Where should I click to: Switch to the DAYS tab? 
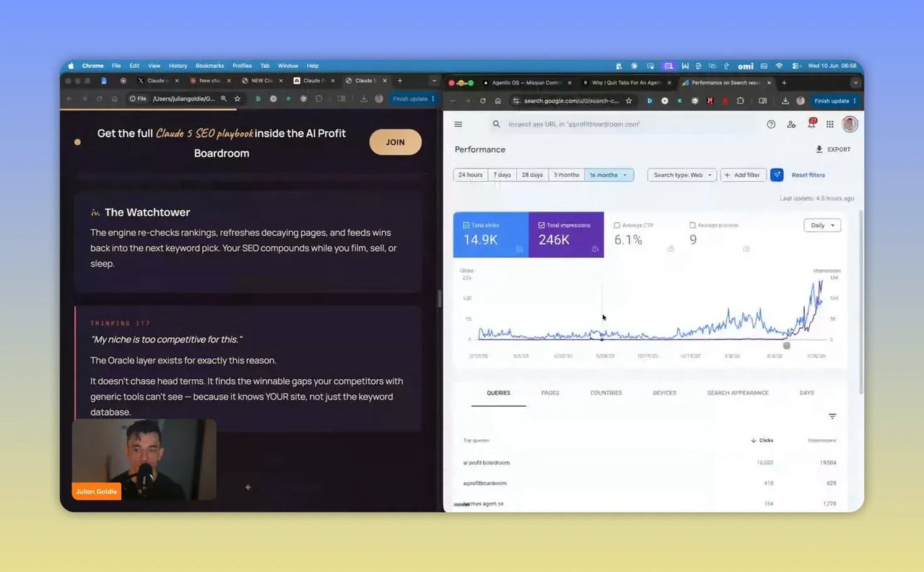tap(807, 393)
